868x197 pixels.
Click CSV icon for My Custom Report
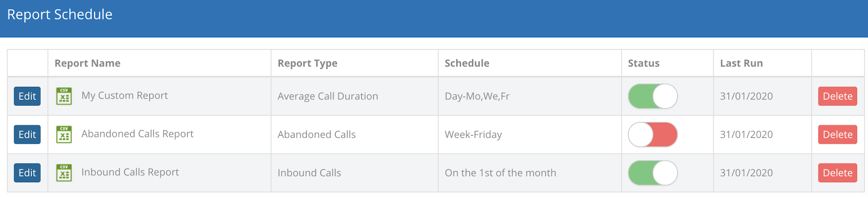click(x=64, y=96)
